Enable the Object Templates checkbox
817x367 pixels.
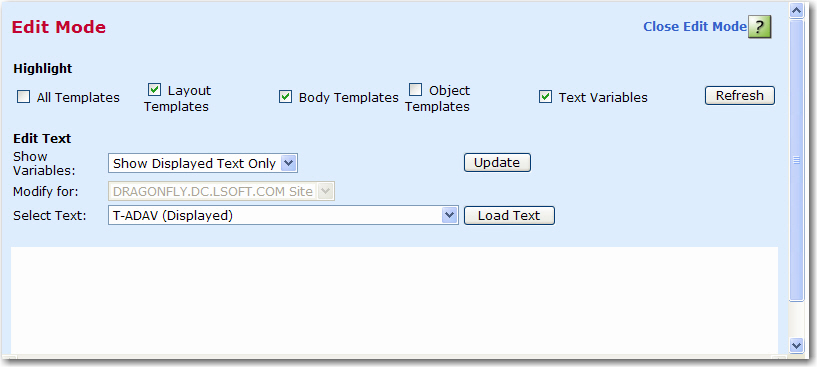pos(415,90)
